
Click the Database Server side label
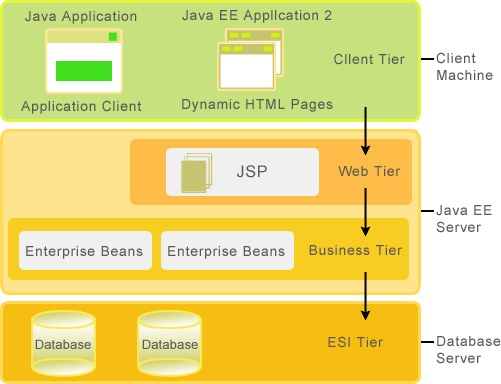pos(468,350)
